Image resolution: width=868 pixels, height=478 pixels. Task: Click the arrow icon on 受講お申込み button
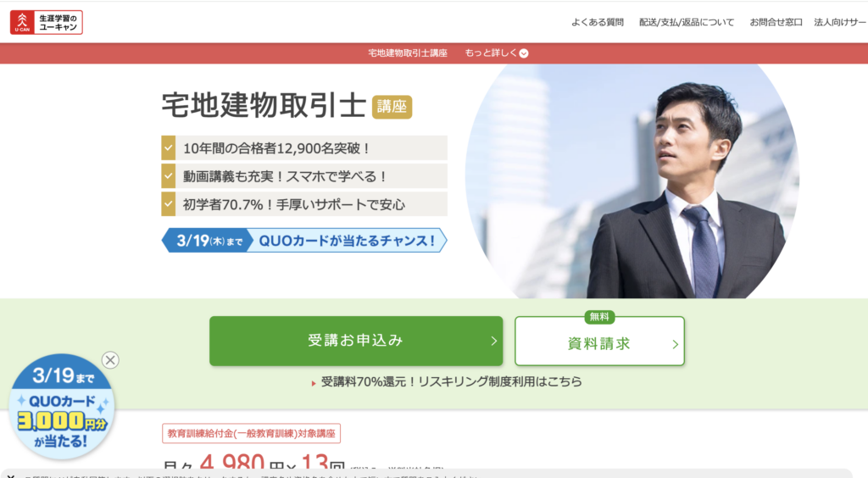(494, 342)
